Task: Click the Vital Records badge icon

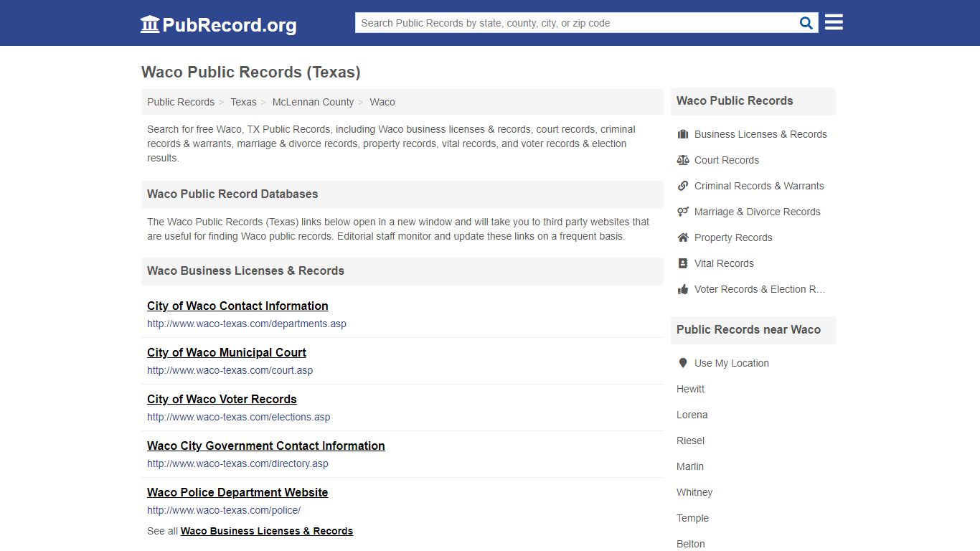Action: [x=683, y=263]
